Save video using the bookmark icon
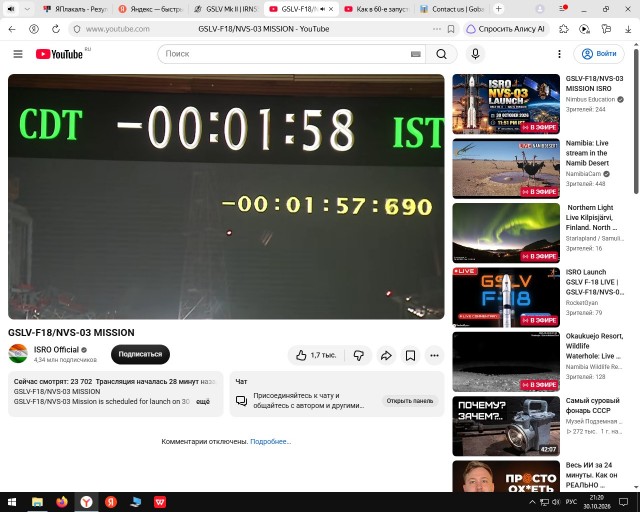Screen dimensions: 640x512 point(410,355)
